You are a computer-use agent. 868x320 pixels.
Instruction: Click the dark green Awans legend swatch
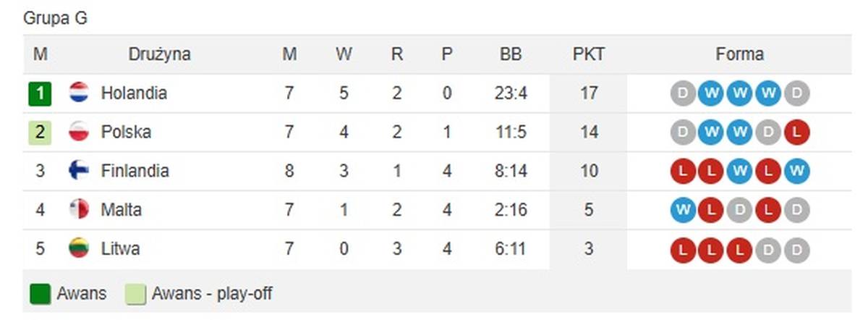[40, 294]
